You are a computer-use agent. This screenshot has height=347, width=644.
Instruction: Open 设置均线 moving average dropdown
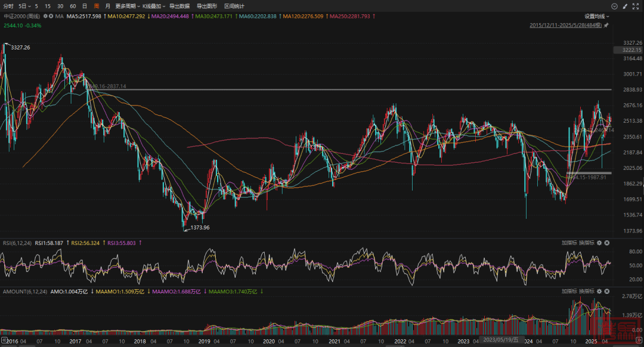(597, 16)
